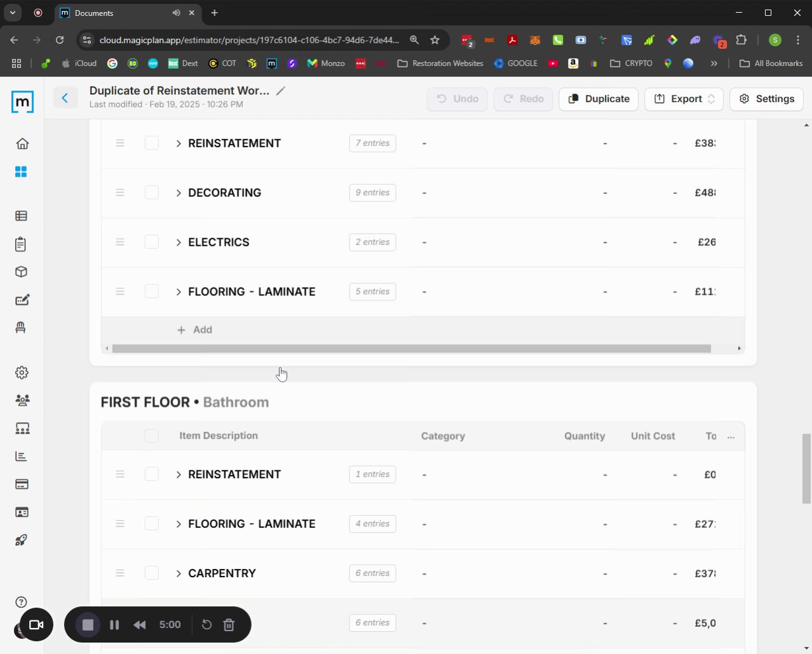Screen dimensions: 812x654
Task: Expand the REINSTATEMENT group with 1 entries
Action: [x=179, y=475]
